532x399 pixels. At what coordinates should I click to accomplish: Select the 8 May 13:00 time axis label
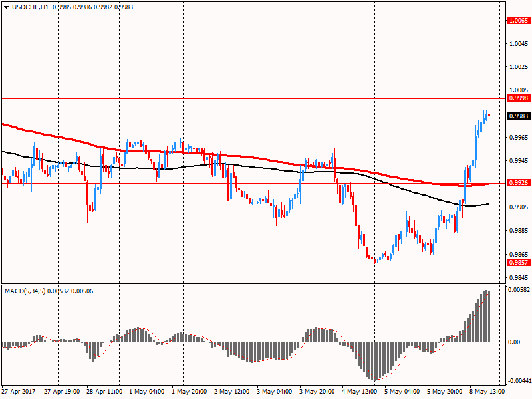pyautogui.click(x=487, y=392)
